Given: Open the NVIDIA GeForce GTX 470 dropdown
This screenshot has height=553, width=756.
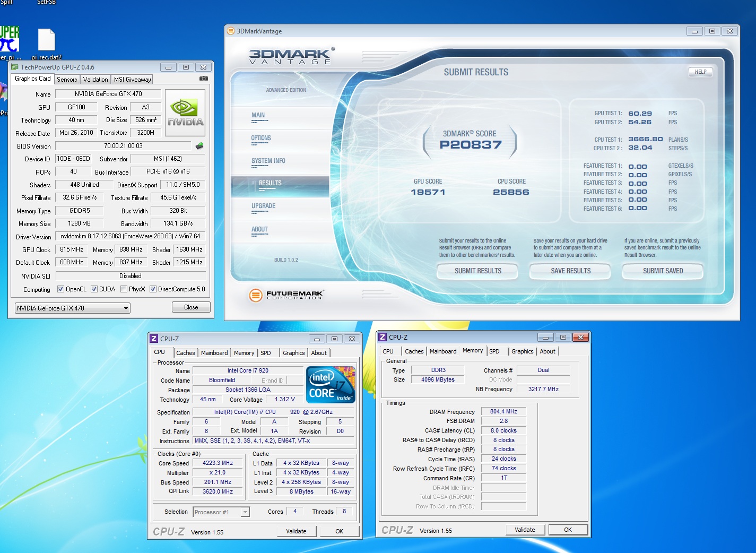Looking at the screenshot, I should [72, 308].
